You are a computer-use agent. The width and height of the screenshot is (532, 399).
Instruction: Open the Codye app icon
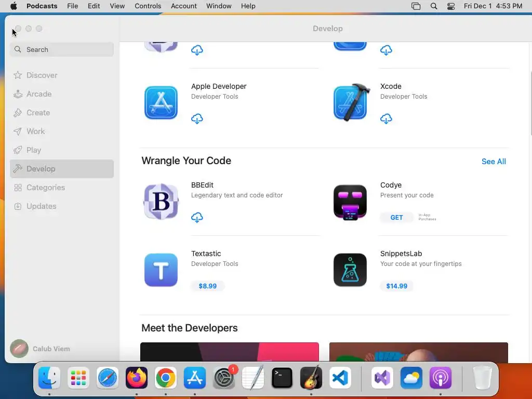tap(350, 202)
